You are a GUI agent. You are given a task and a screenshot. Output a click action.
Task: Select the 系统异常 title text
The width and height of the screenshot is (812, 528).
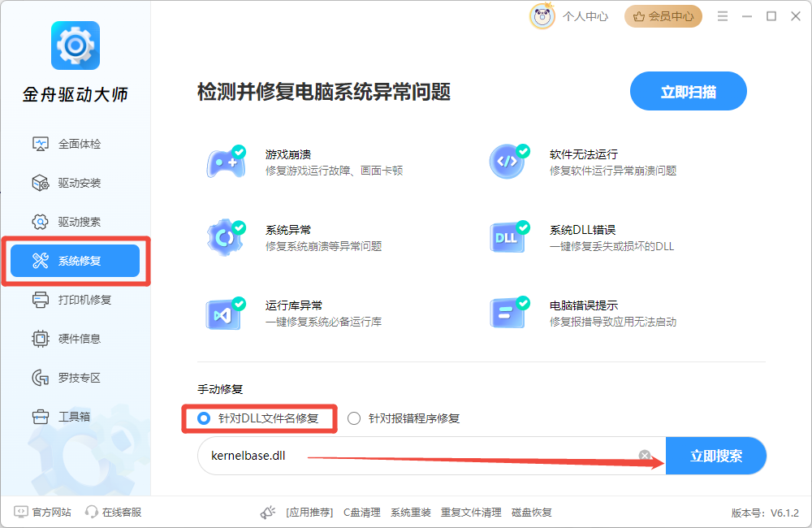tap(288, 230)
